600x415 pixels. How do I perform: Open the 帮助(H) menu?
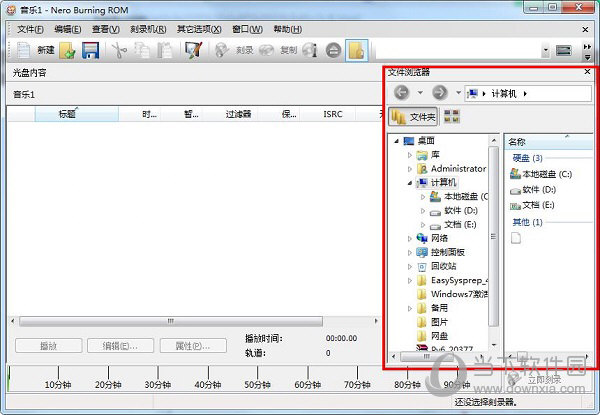coord(287,29)
